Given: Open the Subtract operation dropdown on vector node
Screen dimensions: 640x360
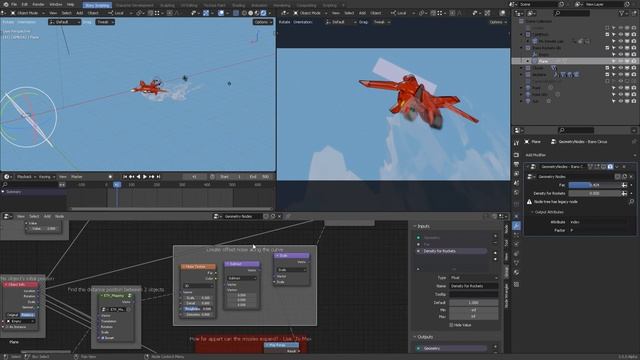Looking at the screenshot, I should point(242,278).
